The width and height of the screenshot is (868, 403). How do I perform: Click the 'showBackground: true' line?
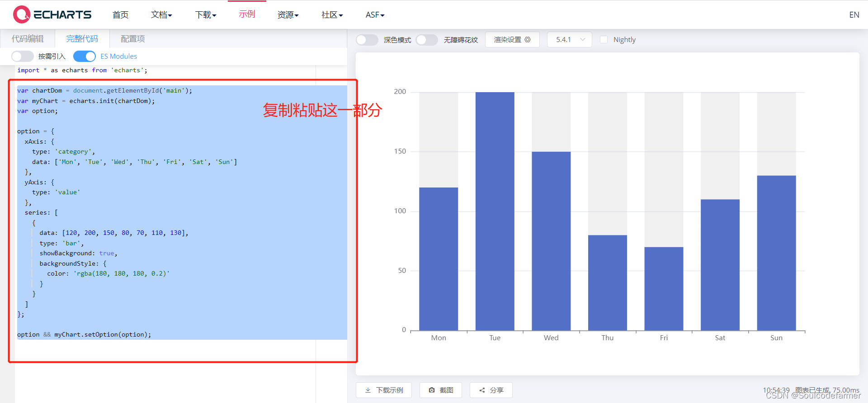coord(78,253)
